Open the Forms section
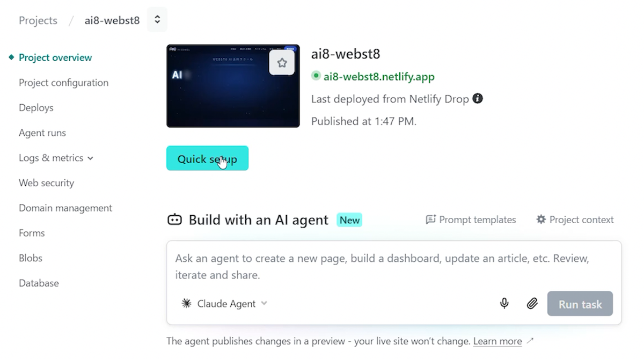Image resolution: width=644 pixels, height=359 pixels. click(32, 233)
